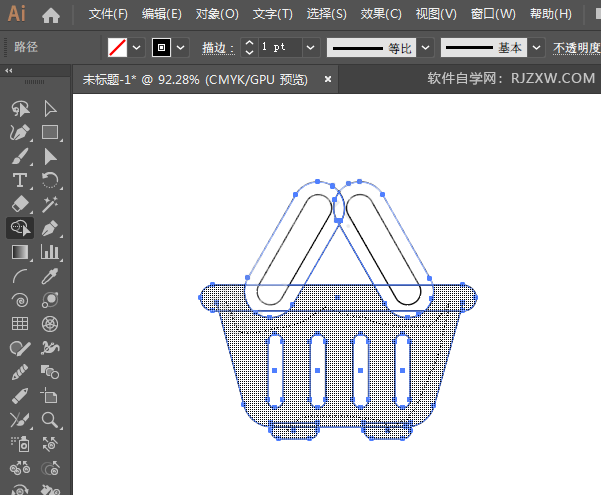The height and width of the screenshot is (495, 601).
Task: Pick the Eraser tool
Action: click(19, 204)
